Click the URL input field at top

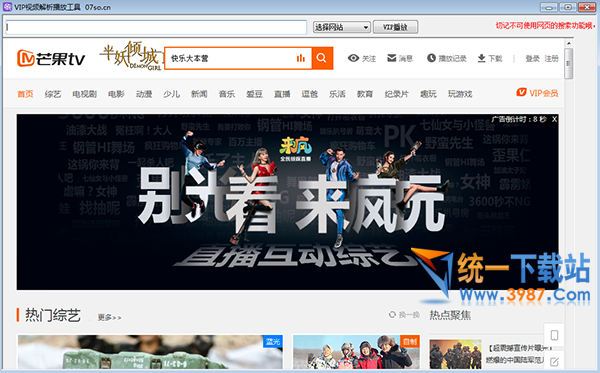pyautogui.click(x=156, y=27)
